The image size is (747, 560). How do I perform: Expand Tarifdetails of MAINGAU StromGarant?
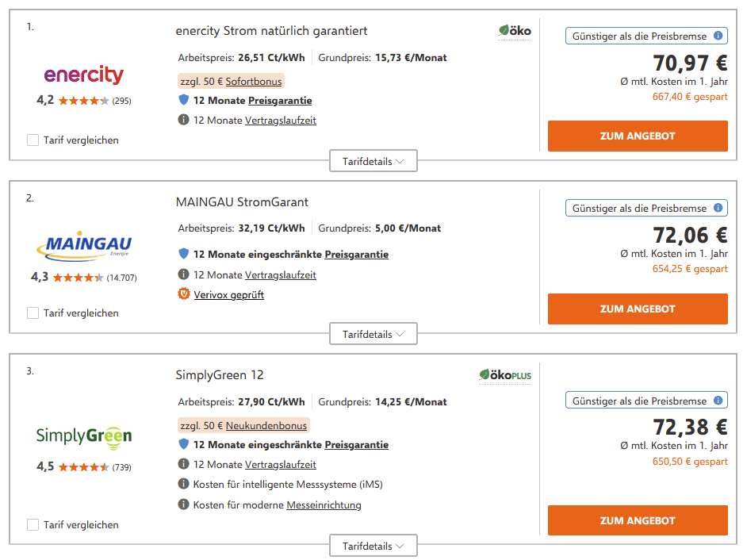pyautogui.click(x=373, y=334)
